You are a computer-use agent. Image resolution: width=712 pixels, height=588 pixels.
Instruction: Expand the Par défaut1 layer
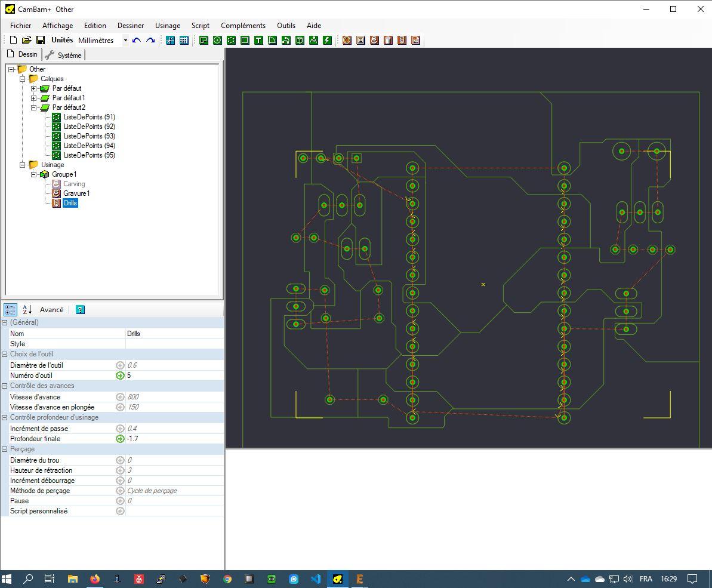[x=34, y=98]
